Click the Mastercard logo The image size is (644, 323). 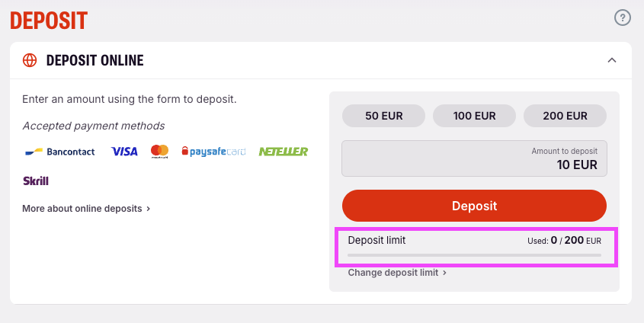pos(159,152)
